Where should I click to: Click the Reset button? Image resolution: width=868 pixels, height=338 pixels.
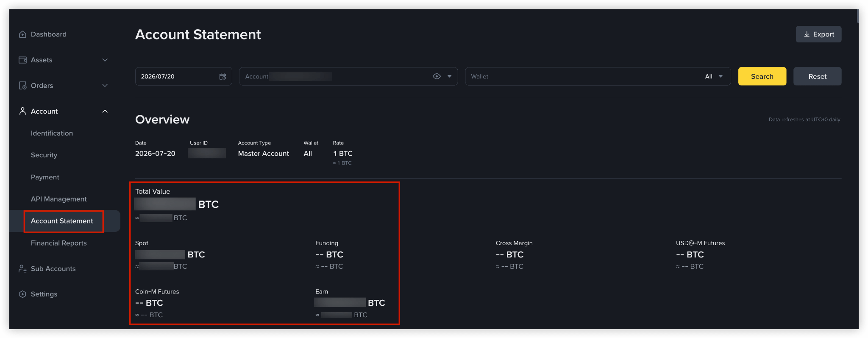pyautogui.click(x=817, y=76)
